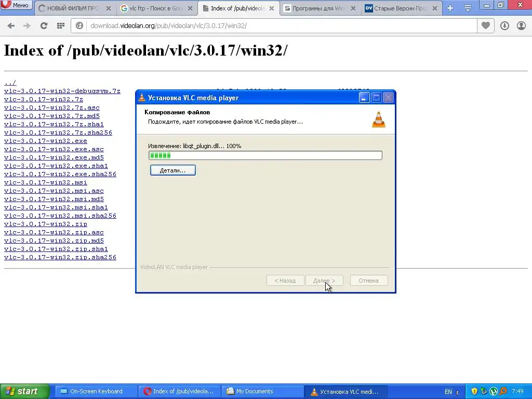Image resolution: width=532 pixels, height=399 pixels.
Task: Click the orange magnifier tray icon
Action: (503, 392)
